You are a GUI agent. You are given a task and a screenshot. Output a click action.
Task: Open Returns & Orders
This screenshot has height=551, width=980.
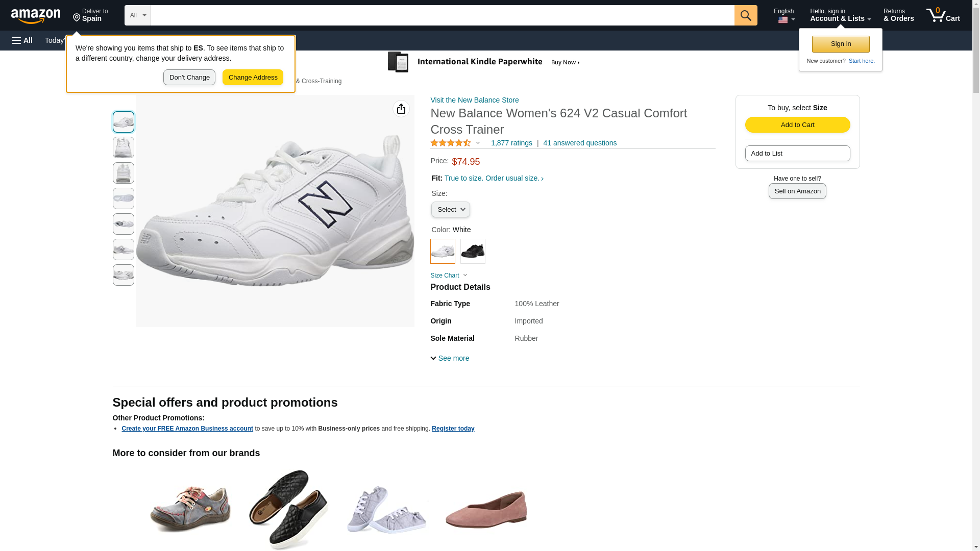pyautogui.click(x=898, y=15)
